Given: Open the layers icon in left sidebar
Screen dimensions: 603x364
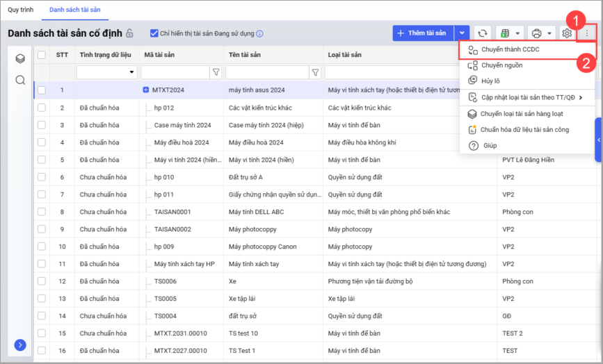Looking at the screenshot, I should 20,58.
